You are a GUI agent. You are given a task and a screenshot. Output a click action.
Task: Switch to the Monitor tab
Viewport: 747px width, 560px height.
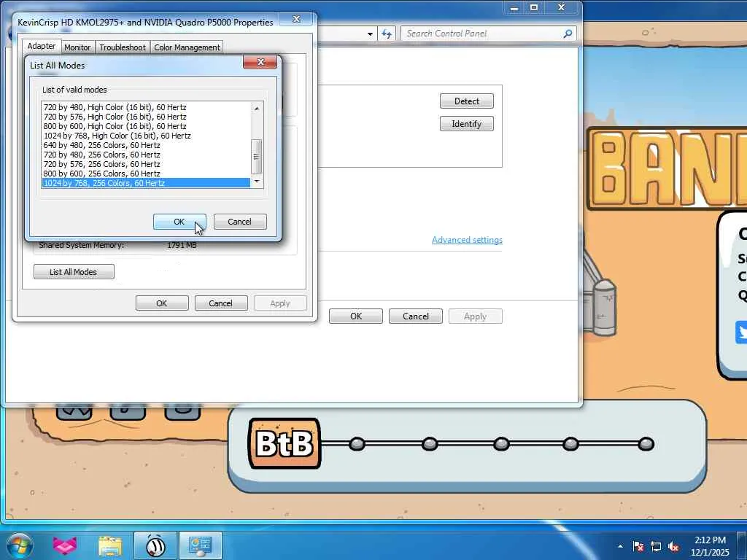(x=77, y=47)
